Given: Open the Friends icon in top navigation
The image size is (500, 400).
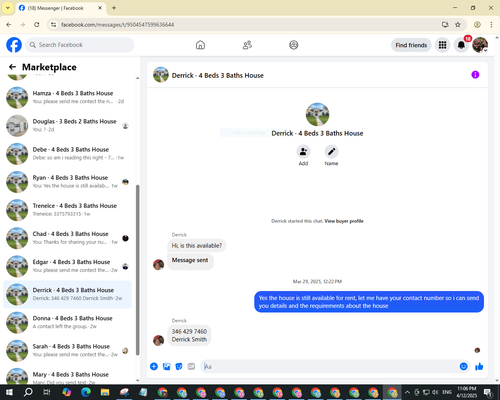Looking at the screenshot, I should (x=247, y=45).
